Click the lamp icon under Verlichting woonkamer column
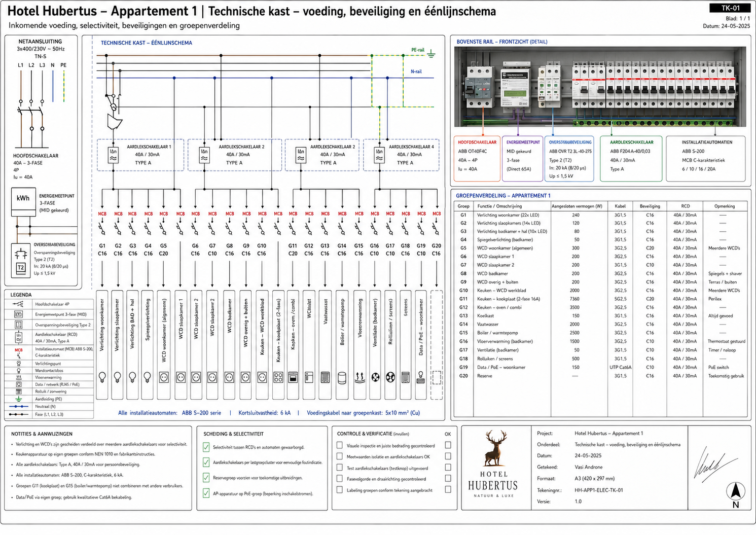 pos(102,377)
